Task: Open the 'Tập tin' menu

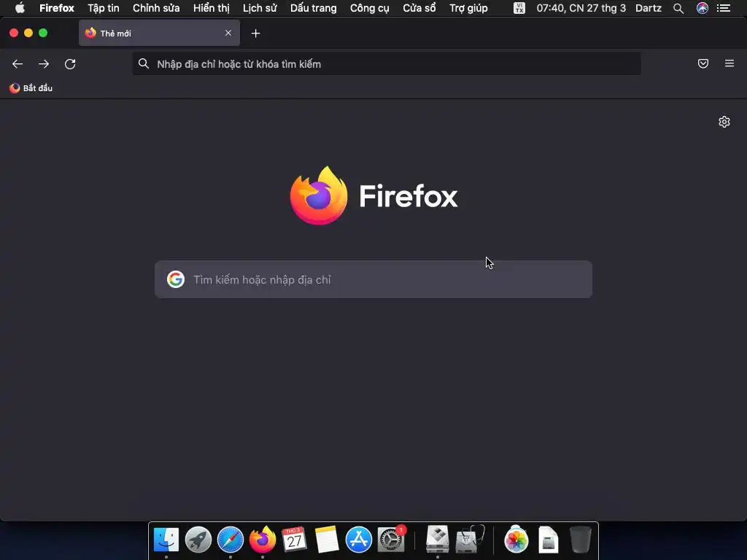Action: pos(104,8)
